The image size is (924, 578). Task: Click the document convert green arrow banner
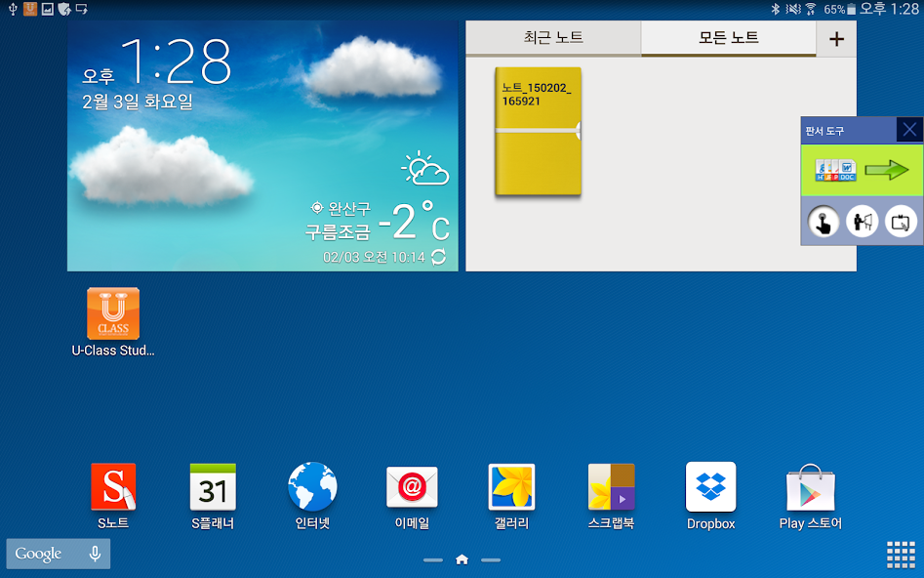[862, 170]
